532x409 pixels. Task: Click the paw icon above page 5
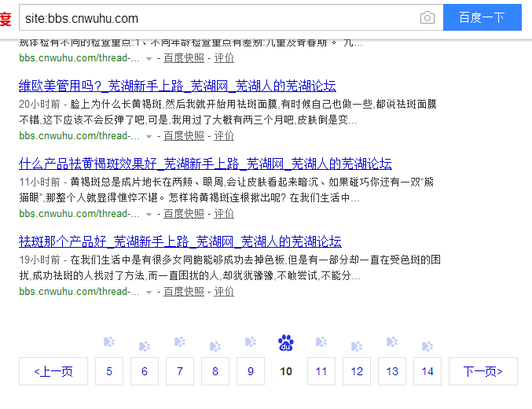pos(109,342)
